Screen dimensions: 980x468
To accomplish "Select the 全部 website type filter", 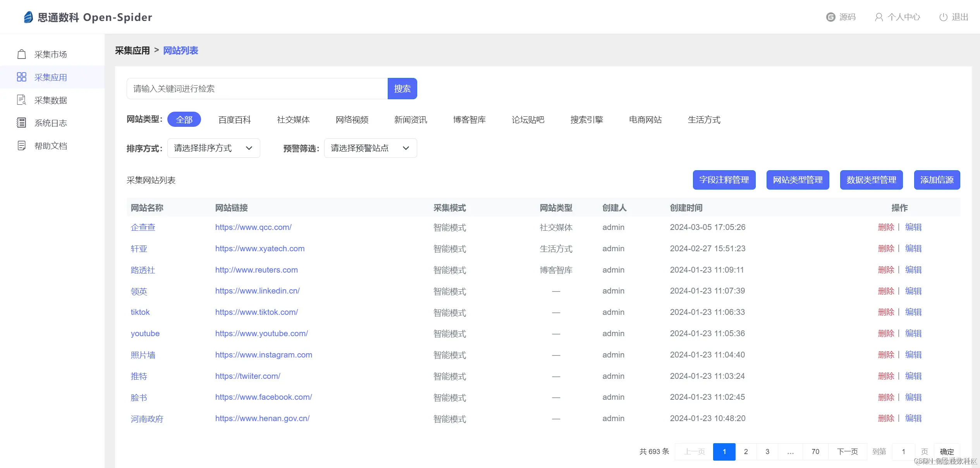I will [184, 119].
